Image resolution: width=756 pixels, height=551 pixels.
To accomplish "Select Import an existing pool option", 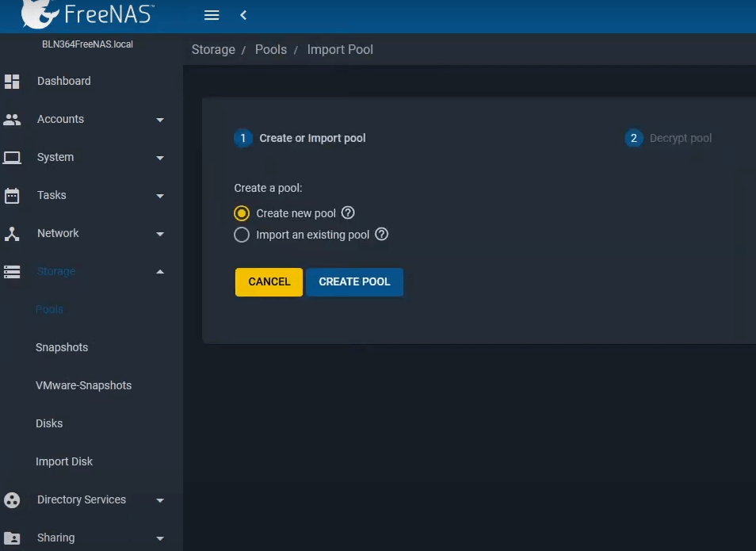I will point(242,234).
